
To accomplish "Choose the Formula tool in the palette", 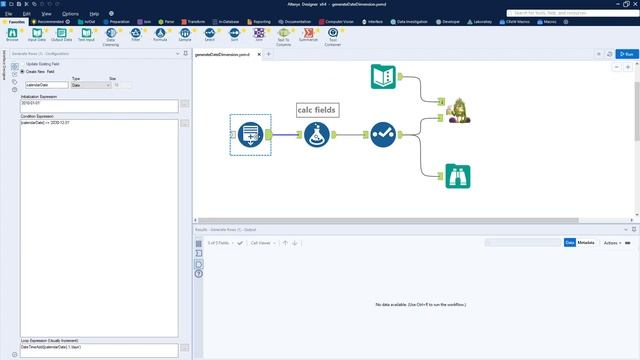I will (x=160, y=33).
